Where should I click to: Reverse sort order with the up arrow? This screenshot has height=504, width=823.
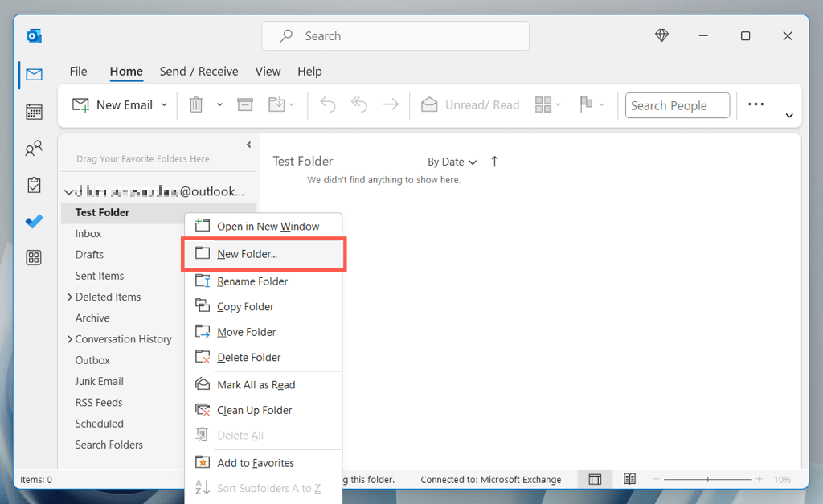pos(494,162)
